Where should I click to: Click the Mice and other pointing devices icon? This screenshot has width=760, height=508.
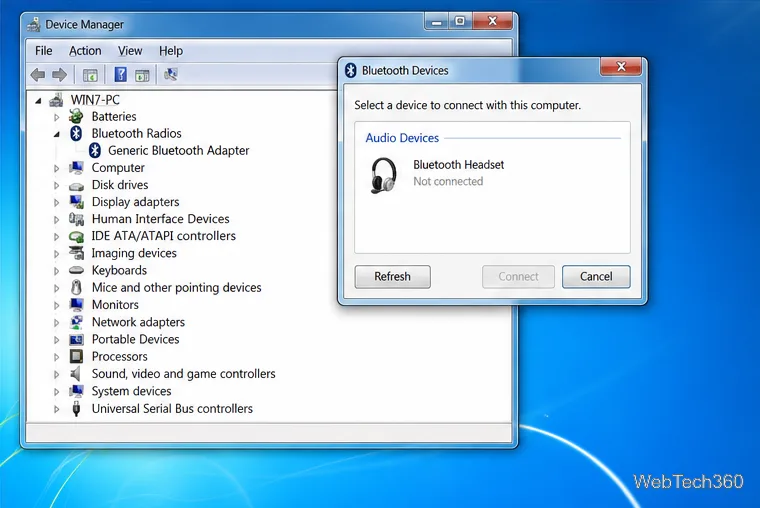[76, 287]
